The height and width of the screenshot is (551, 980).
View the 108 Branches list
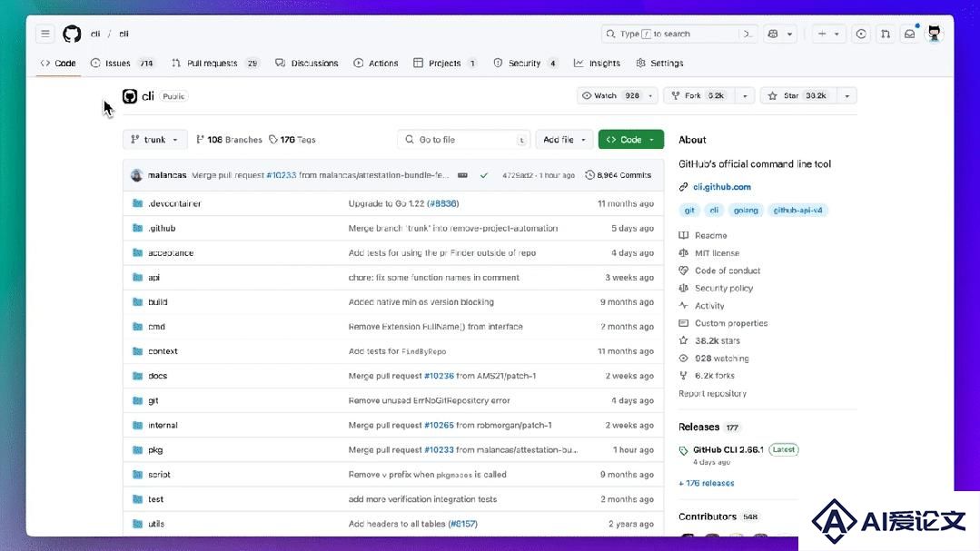229,140
